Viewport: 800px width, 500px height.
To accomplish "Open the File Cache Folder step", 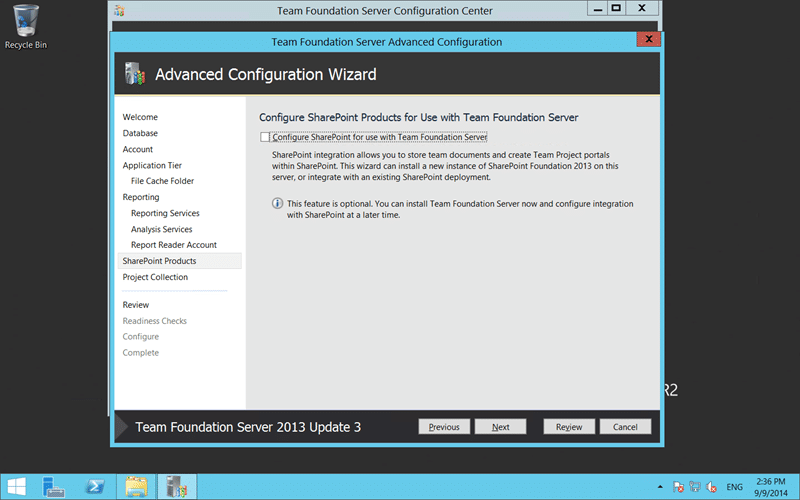I will click(x=162, y=181).
